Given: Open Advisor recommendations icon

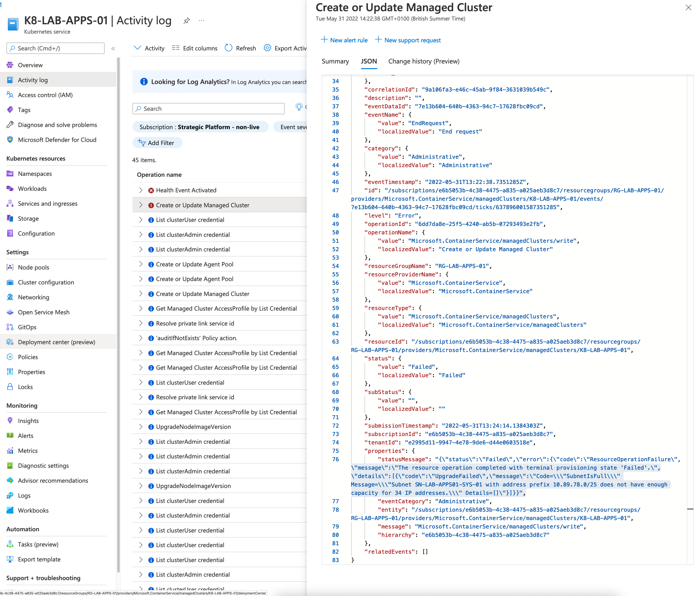Looking at the screenshot, I should [10, 480].
